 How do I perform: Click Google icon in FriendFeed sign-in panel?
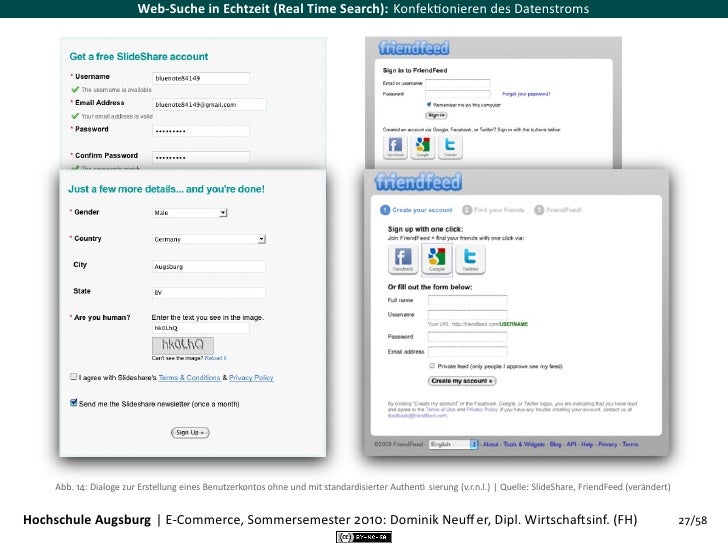click(422, 147)
